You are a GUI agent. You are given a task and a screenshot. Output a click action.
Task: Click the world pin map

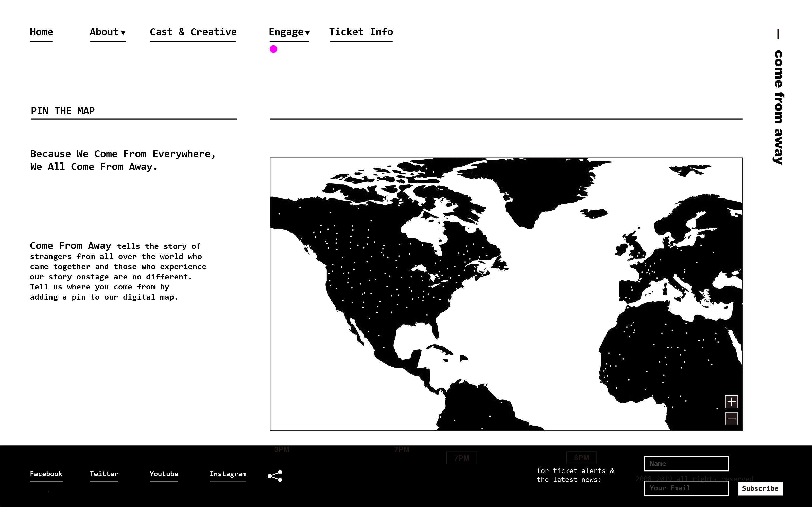coord(506,294)
